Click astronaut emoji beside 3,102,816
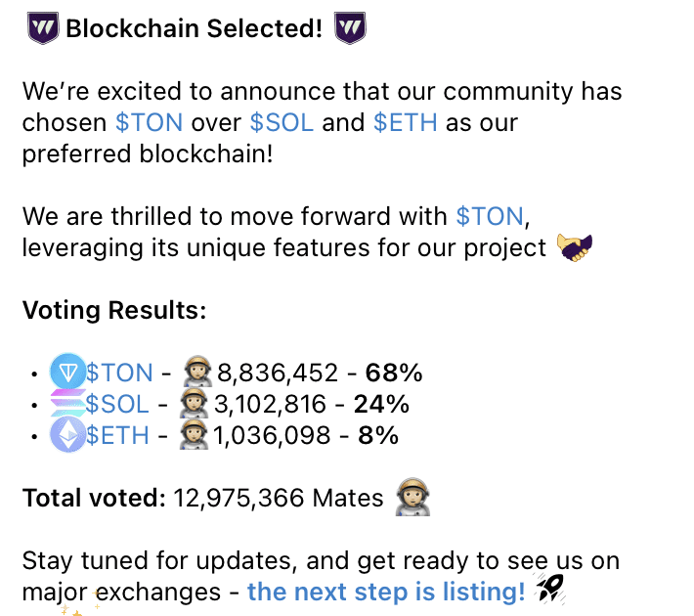Image resolution: width=694 pixels, height=616 pixels. coord(194,403)
